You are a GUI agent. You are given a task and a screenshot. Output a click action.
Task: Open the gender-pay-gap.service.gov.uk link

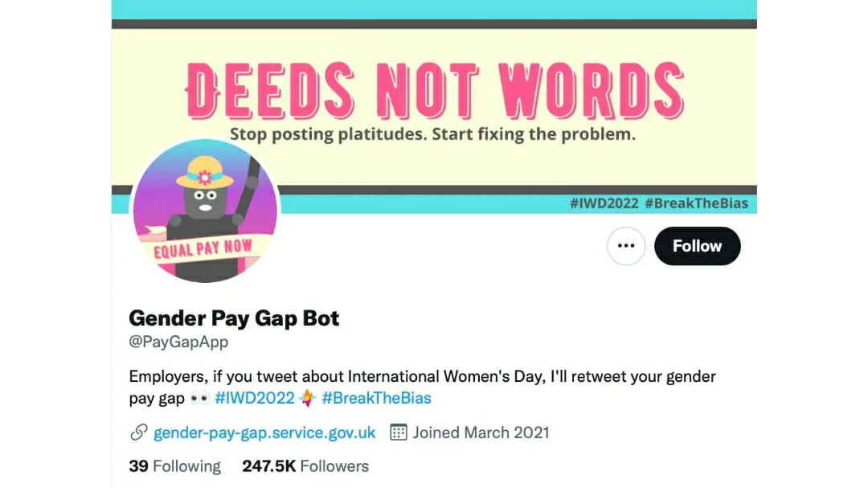coord(264,433)
